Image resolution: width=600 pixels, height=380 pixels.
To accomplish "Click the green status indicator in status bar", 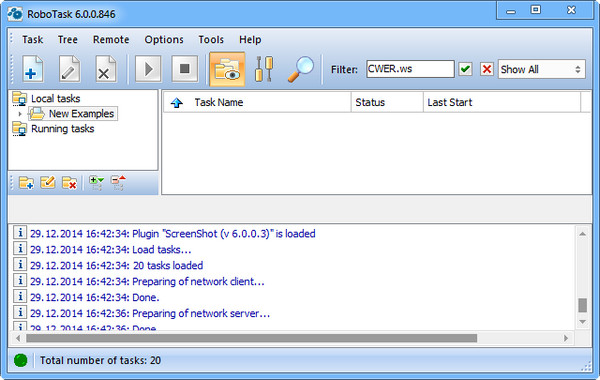I will point(20,360).
